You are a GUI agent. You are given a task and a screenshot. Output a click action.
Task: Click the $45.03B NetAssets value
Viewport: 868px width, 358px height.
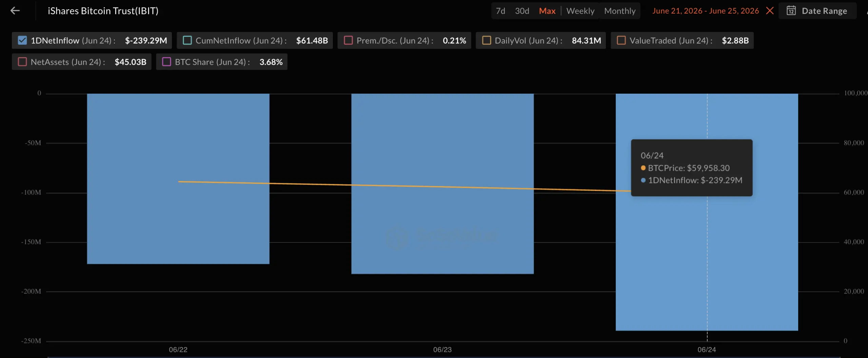click(131, 62)
